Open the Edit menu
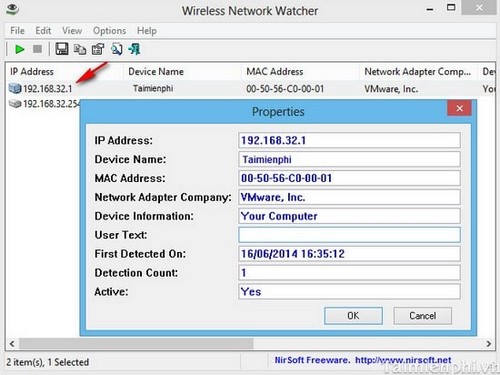Image resolution: width=500 pixels, height=375 pixels. (43, 31)
